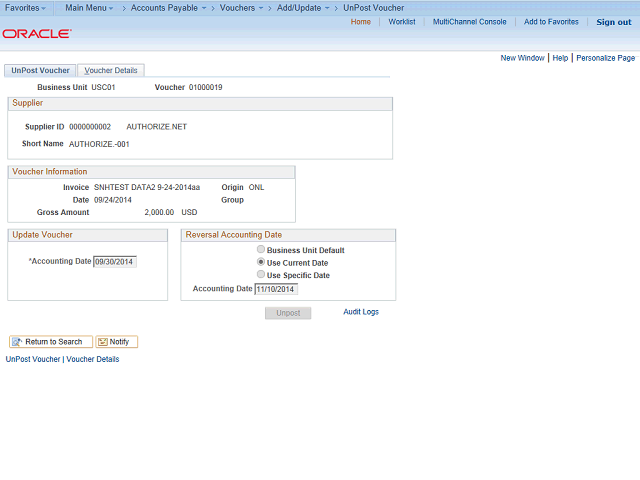640x480 pixels.
Task: Click invoice date 09/24/2014
Action: click(x=113, y=200)
